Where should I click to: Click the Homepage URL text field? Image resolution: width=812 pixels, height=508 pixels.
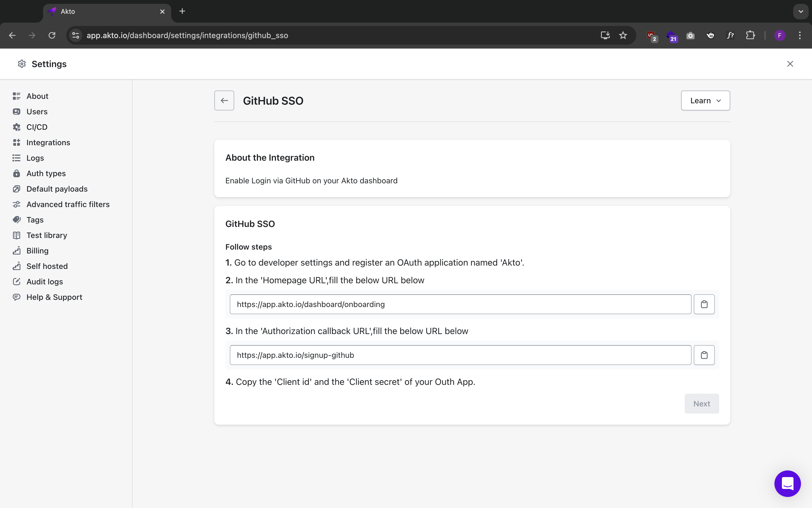click(x=460, y=304)
